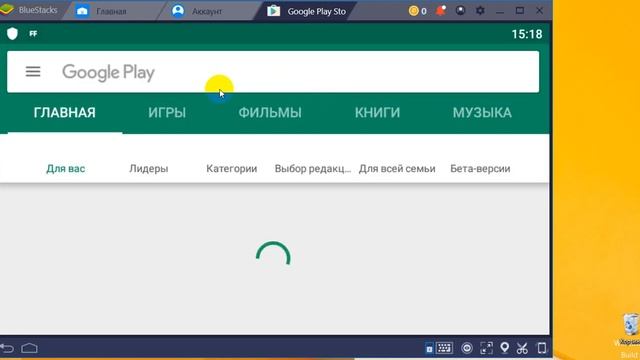Open the location pin tool
The width and height of the screenshot is (640, 360).
[x=504, y=347]
